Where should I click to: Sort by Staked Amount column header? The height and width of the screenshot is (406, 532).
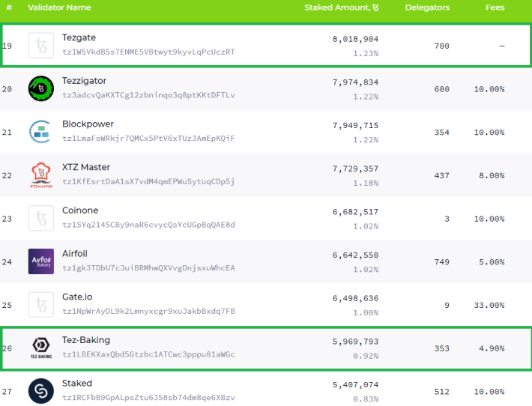pos(342,7)
